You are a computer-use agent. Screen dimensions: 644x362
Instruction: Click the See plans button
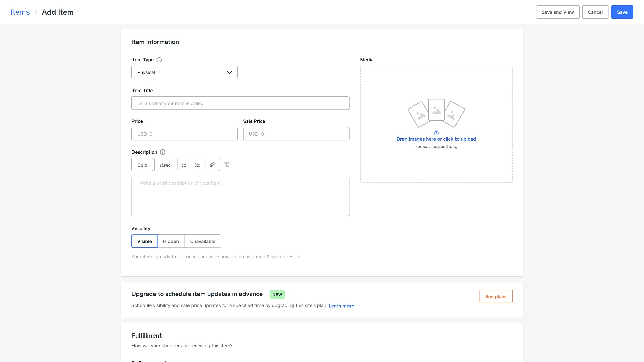[496, 296]
